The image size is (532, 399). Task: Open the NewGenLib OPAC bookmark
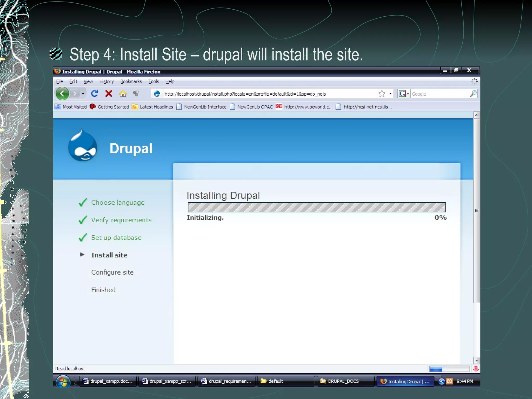point(251,107)
